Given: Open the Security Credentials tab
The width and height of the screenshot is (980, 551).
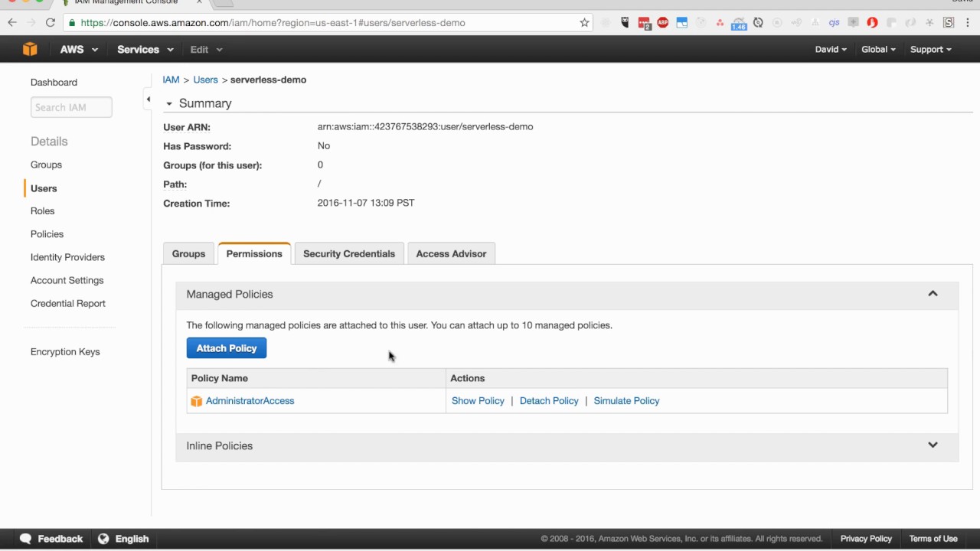Looking at the screenshot, I should tap(349, 254).
